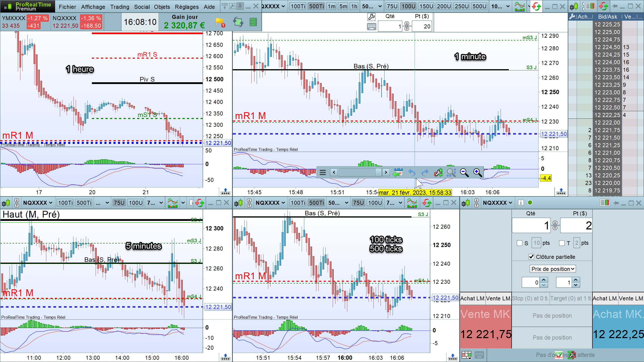The height and width of the screenshot is (362, 644).
Task: Open the Réglages menu
Action: [x=186, y=7]
